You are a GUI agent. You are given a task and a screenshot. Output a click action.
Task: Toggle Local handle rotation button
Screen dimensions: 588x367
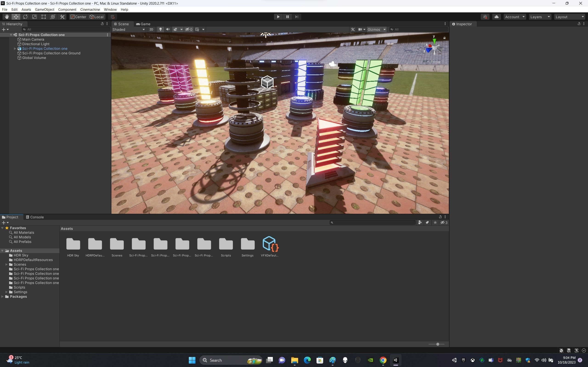coord(97,17)
